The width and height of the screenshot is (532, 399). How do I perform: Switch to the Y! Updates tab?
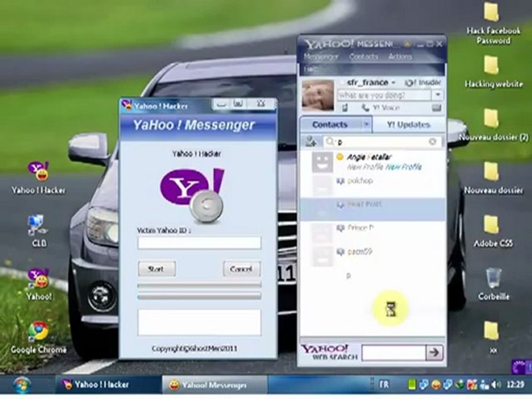(x=408, y=125)
